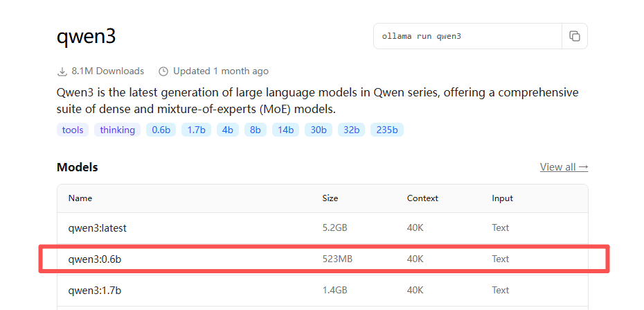The image size is (644, 310).
Task: Click the Models section heading
Action: 78,167
